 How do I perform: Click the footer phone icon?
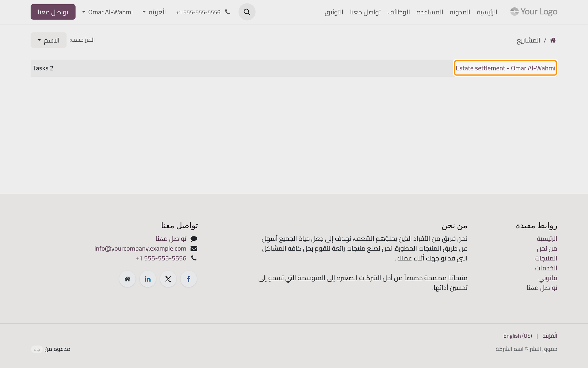pos(194,258)
